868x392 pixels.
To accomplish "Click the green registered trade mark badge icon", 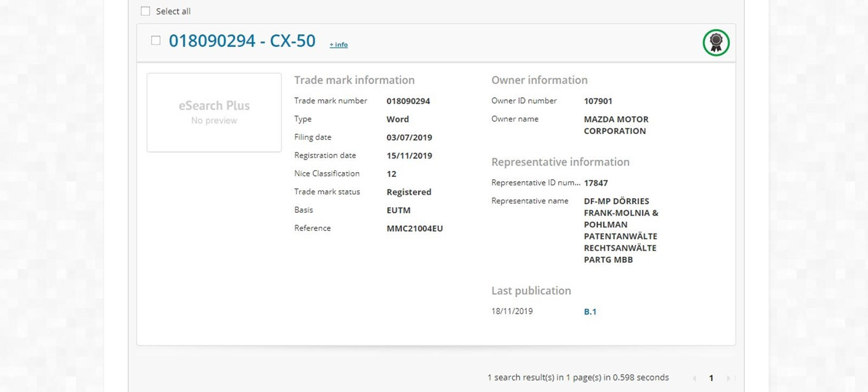I will (x=716, y=42).
